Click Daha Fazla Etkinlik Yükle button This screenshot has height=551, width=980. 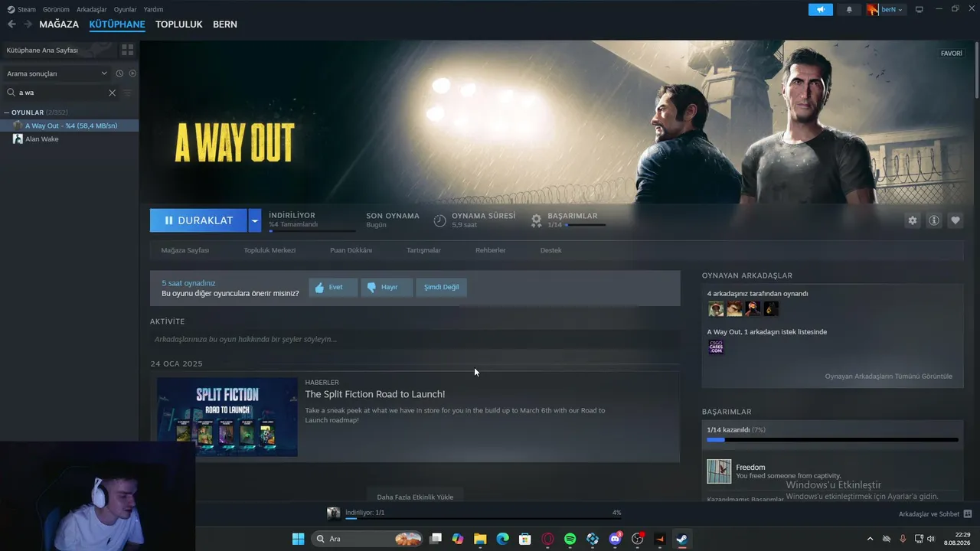415,497
